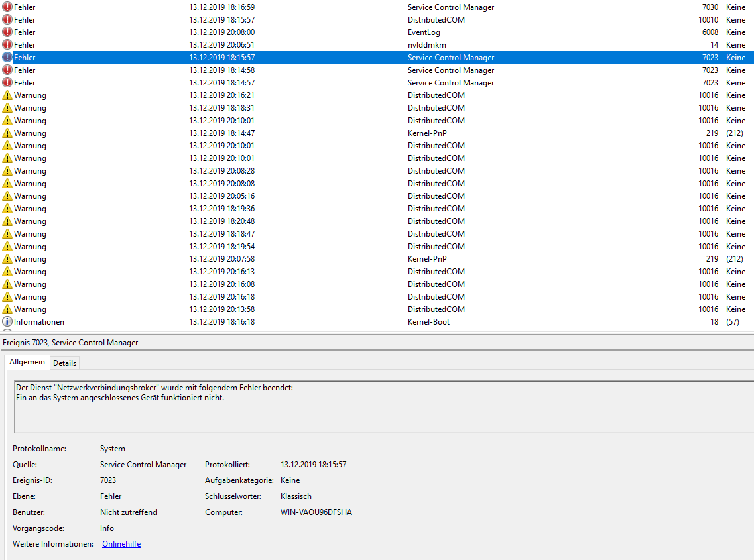
Task: Click warning icon of 20:07:58 Kernel-PnP row
Action: click(x=7, y=259)
